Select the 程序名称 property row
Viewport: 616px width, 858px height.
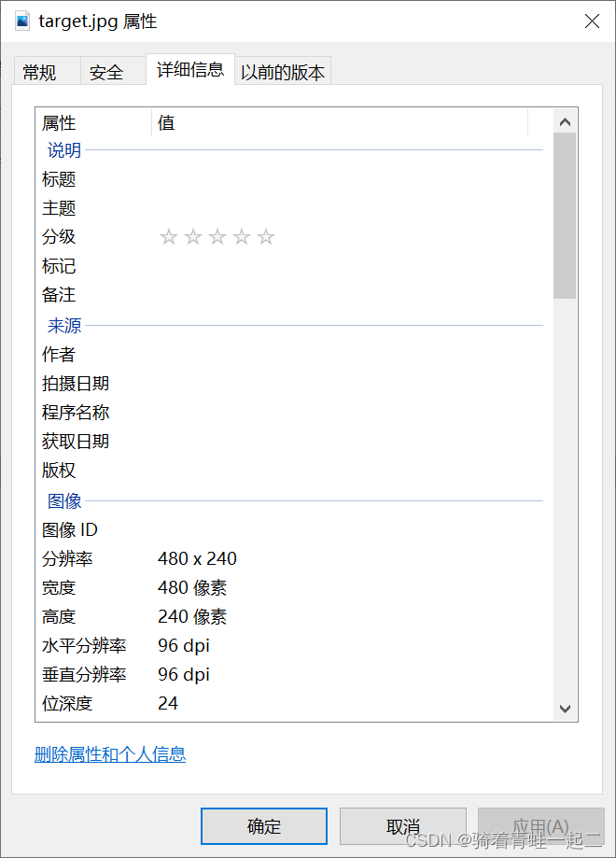click(294, 413)
